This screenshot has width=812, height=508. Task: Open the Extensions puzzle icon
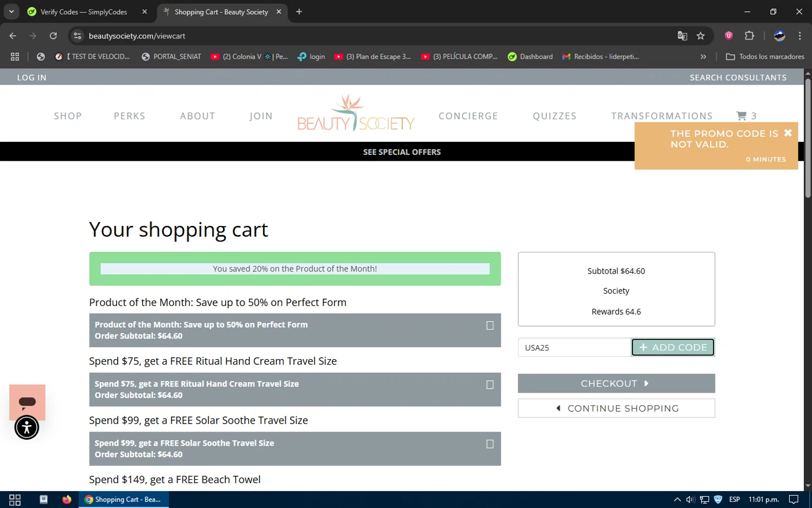coord(749,36)
